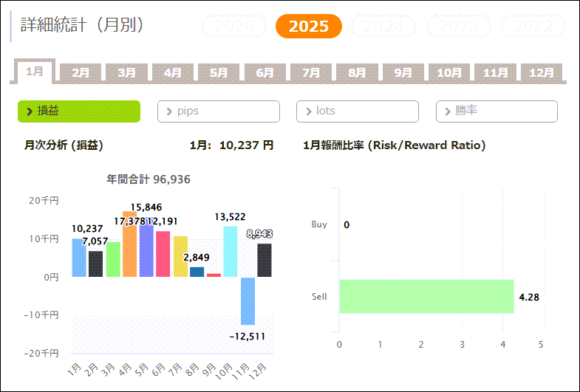Select the 11月 tab

pyautogui.click(x=495, y=73)
